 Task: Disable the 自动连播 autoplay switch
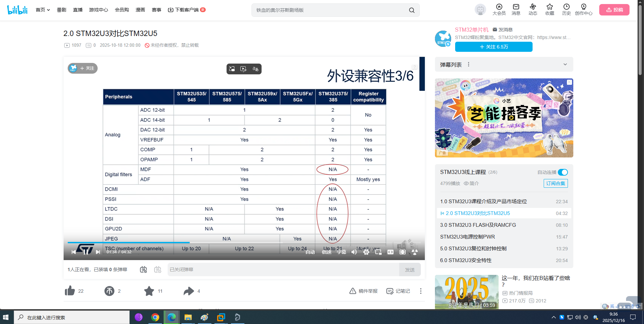(x=562, y=172)
